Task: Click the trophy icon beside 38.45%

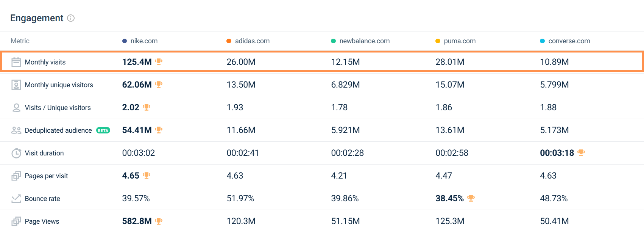Action: 471,198
